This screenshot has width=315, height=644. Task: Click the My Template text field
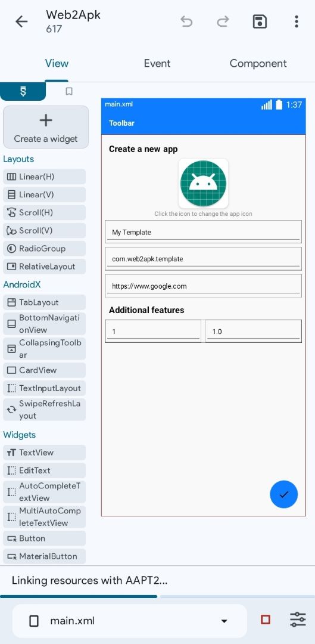204,231
